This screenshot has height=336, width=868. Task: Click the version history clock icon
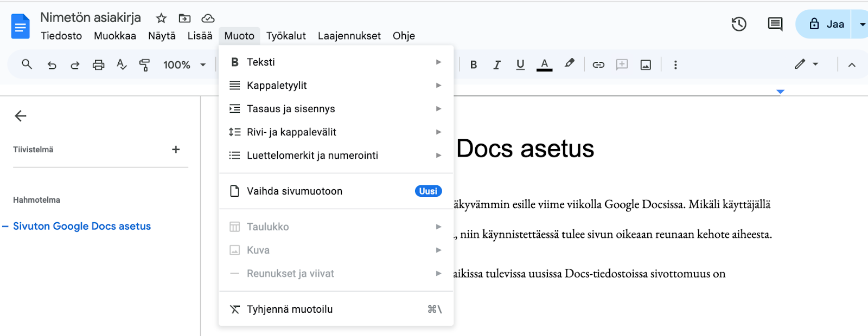coord(739,24)
